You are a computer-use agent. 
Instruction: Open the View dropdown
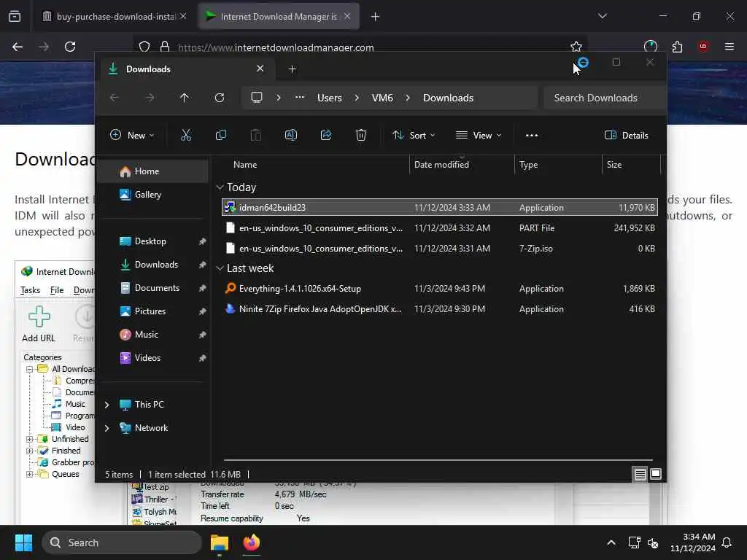click(479, 135)
